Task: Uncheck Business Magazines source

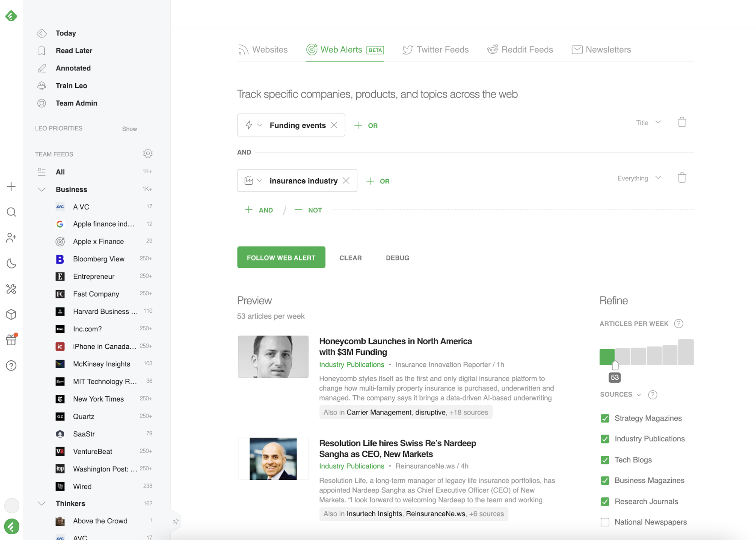Action: point(605,481)
